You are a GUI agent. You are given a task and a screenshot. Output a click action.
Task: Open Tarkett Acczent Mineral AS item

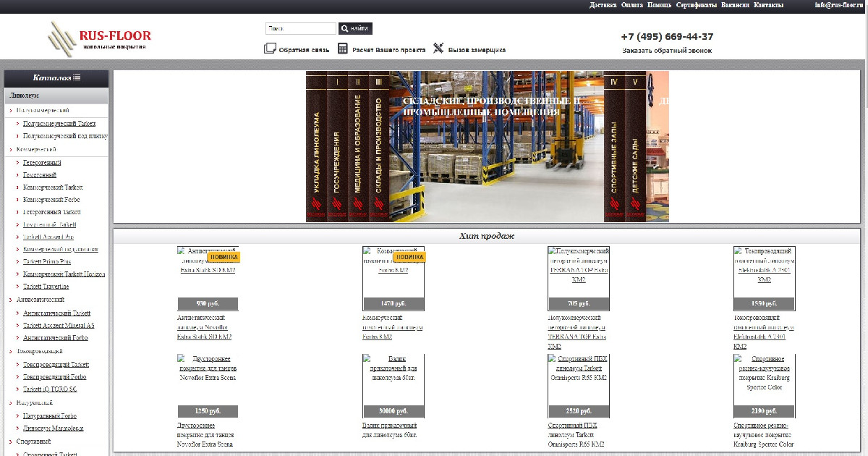(59, 326)
